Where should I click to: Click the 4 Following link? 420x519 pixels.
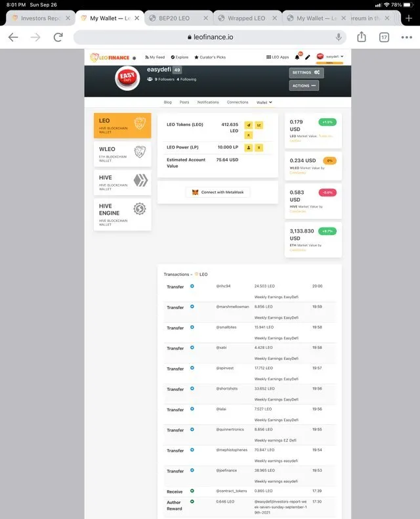click(186, 79)
